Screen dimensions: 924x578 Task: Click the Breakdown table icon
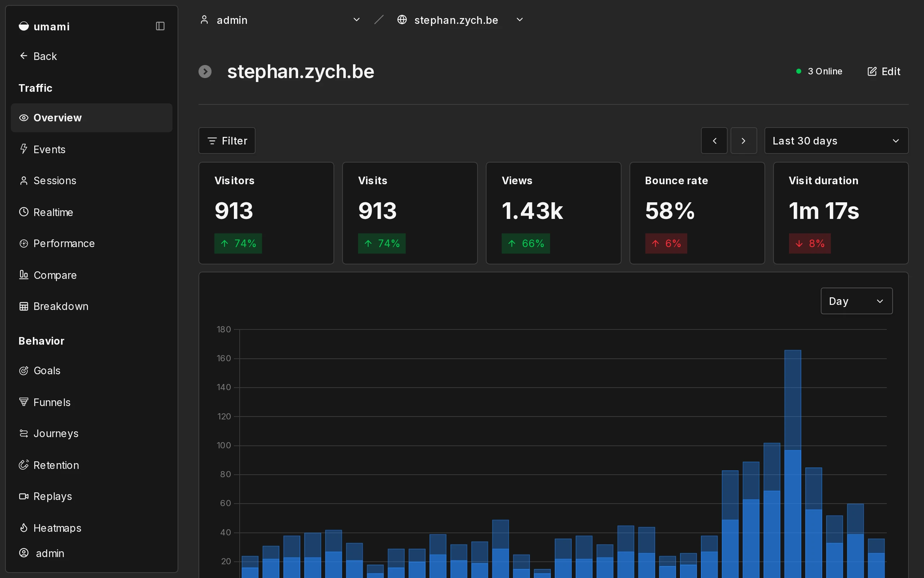click(x=24, y=306)
